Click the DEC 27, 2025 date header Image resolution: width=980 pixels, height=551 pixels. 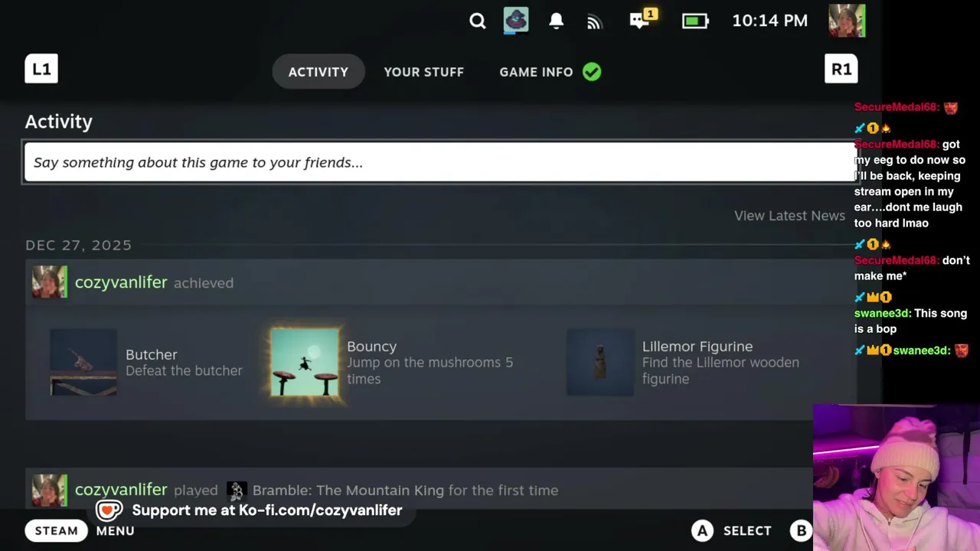click(78, 245)
